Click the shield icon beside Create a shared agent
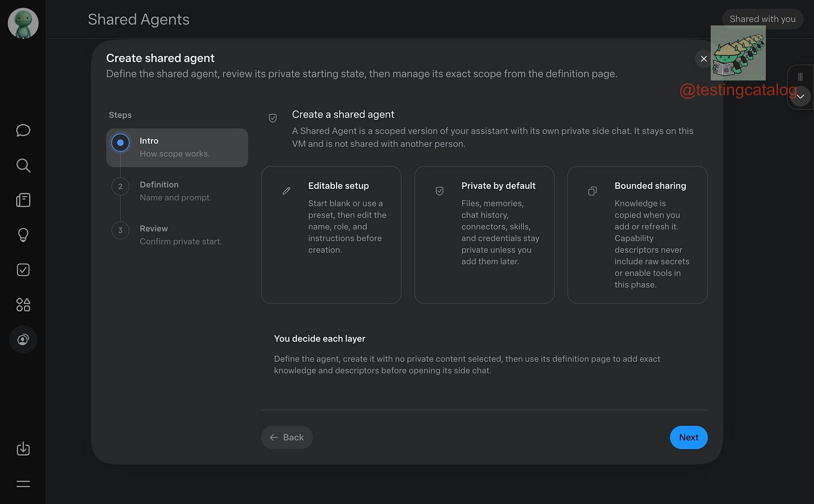The image size is (814, 504). pos(273,118)
